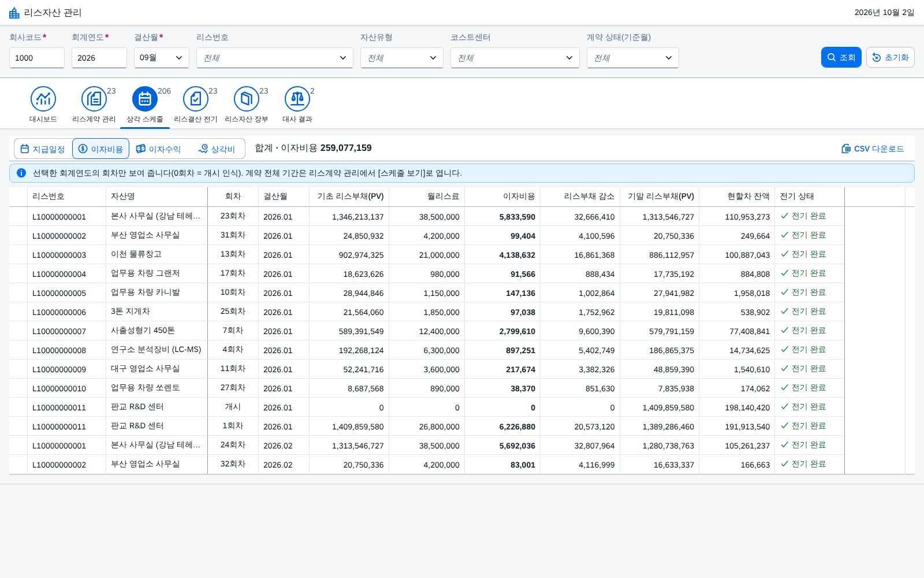Switch to the 상각비 view
This screenshot has width=924, height=578.
point(217,149)
